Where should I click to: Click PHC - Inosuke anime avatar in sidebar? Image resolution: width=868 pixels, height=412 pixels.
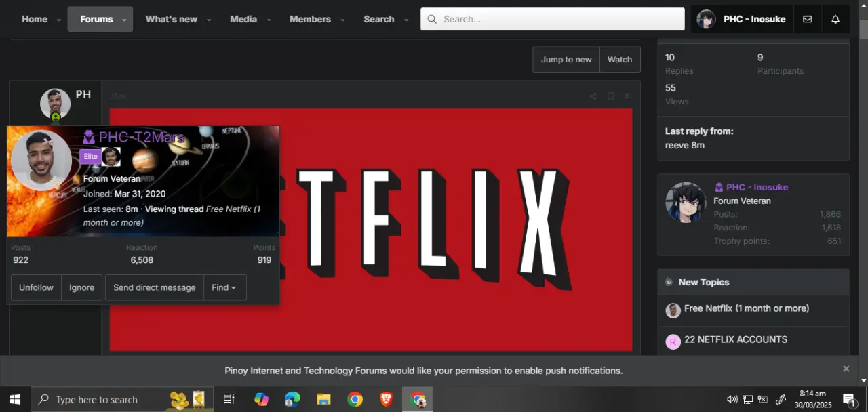[686, 202]
